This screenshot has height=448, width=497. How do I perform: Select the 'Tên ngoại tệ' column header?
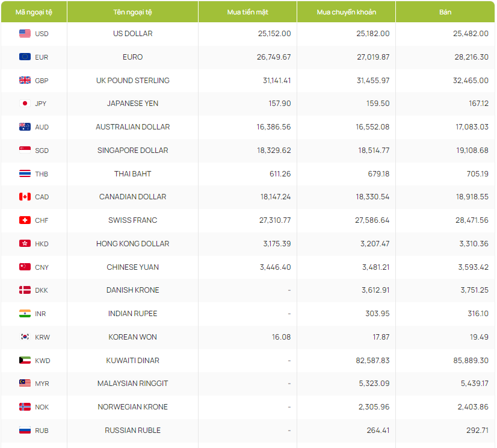132,12
